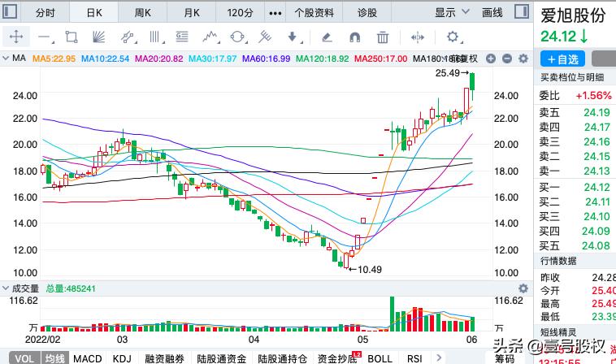
Task: Select the straight line drawing tool
Action: pos(45,37)
